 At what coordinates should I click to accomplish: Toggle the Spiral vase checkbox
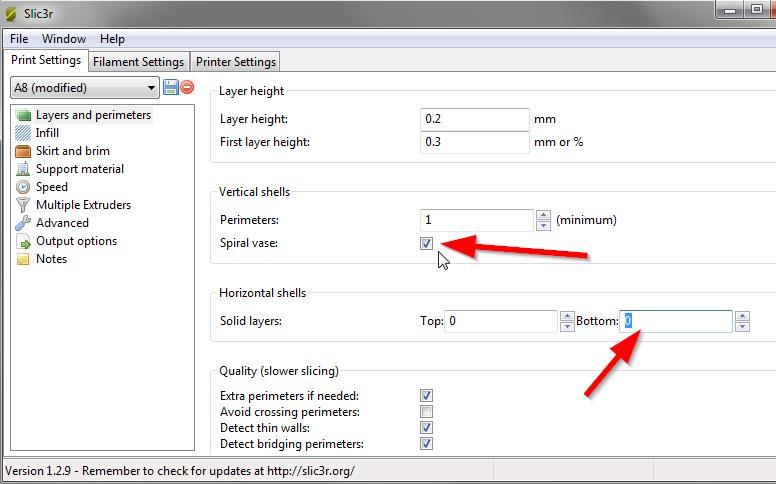coord(426,243)
